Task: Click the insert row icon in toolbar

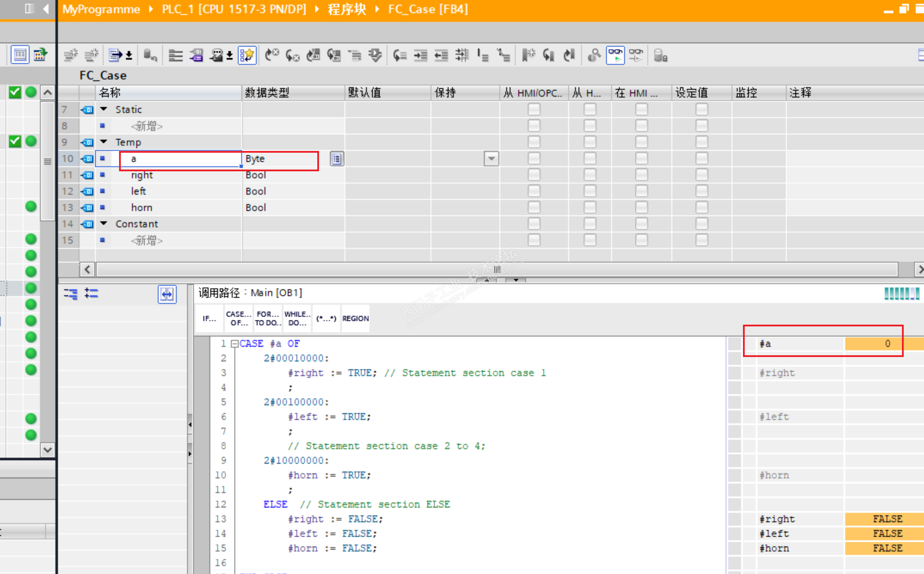Action: click(71, 56)
